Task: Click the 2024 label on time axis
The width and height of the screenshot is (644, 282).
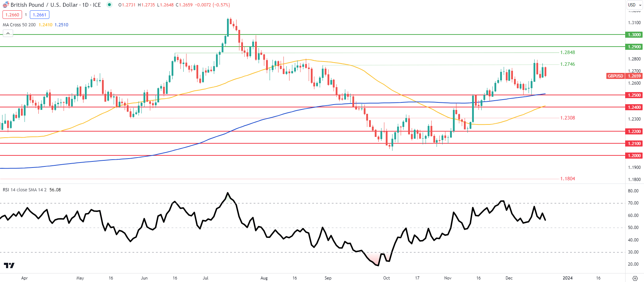Action: 568,278
